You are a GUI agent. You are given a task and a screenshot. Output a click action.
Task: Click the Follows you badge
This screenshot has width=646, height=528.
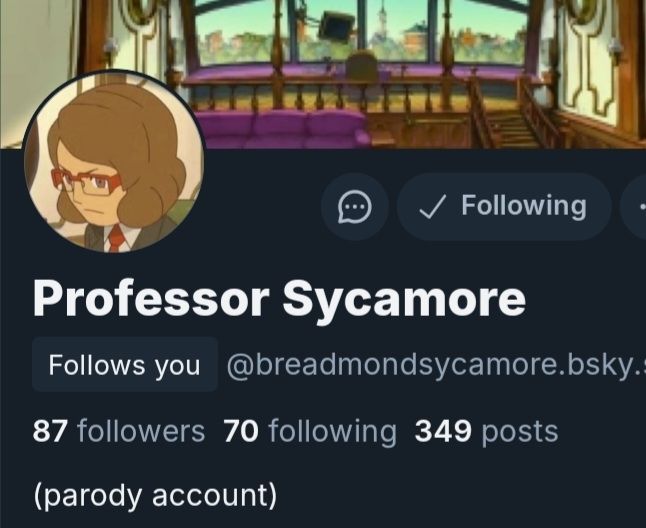125,364
